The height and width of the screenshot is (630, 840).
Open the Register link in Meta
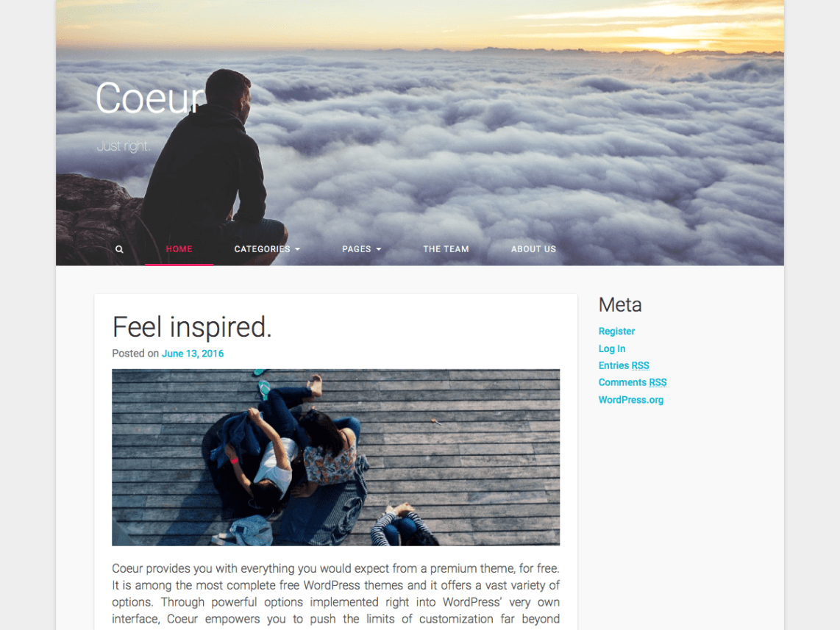pos(616,332)
